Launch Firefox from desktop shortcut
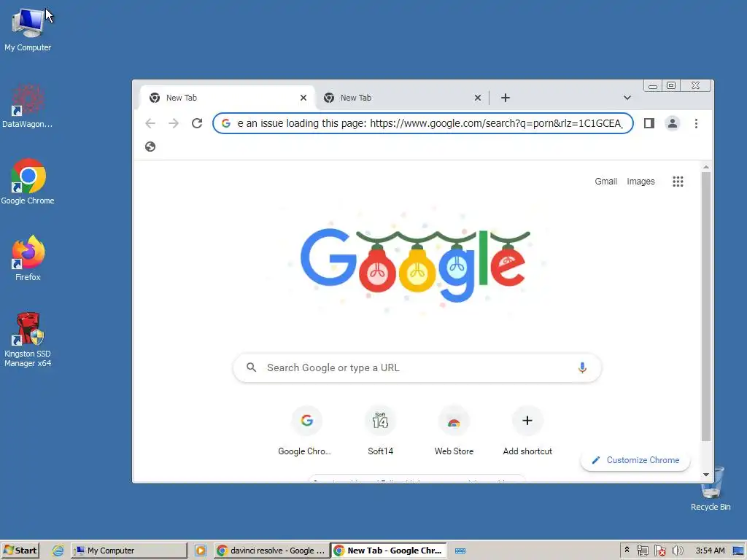747x560 pixels. click(28, 258)
